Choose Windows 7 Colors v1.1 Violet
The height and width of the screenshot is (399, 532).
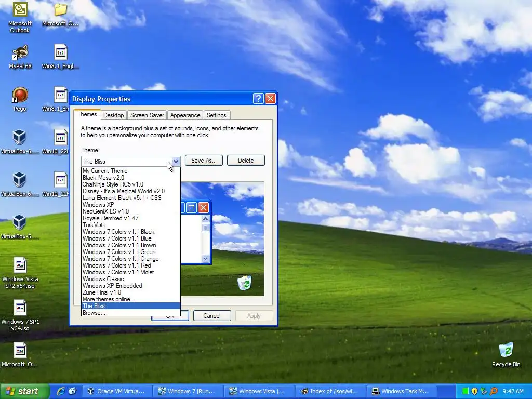pyautogui.click(x=130, y=272)
